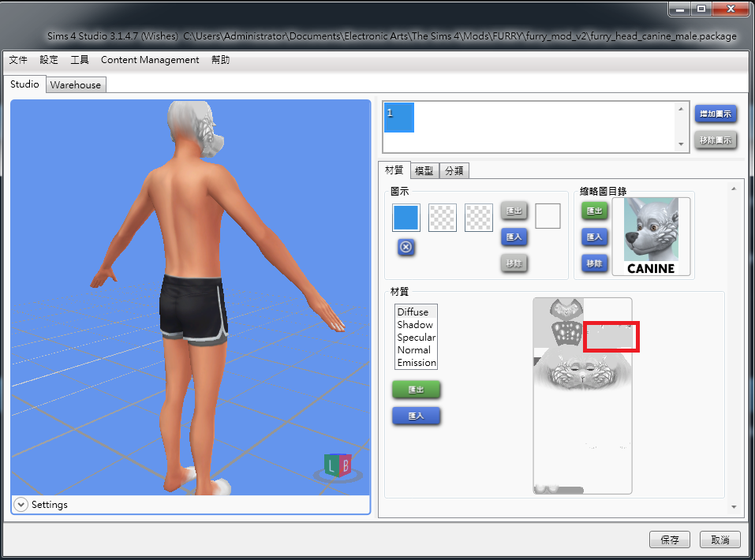Image resolution: width=755 pixels, height=560 pixels.
Task: Close the Sims 4 Studio window
Action: coord(731,9)
